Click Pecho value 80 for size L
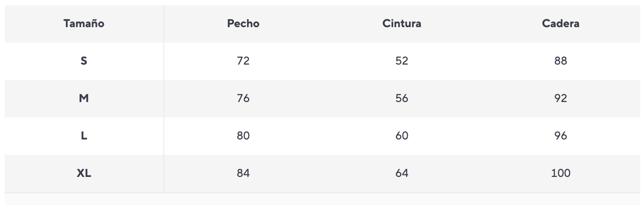644x205 pixels. click(x=243, y=136)
